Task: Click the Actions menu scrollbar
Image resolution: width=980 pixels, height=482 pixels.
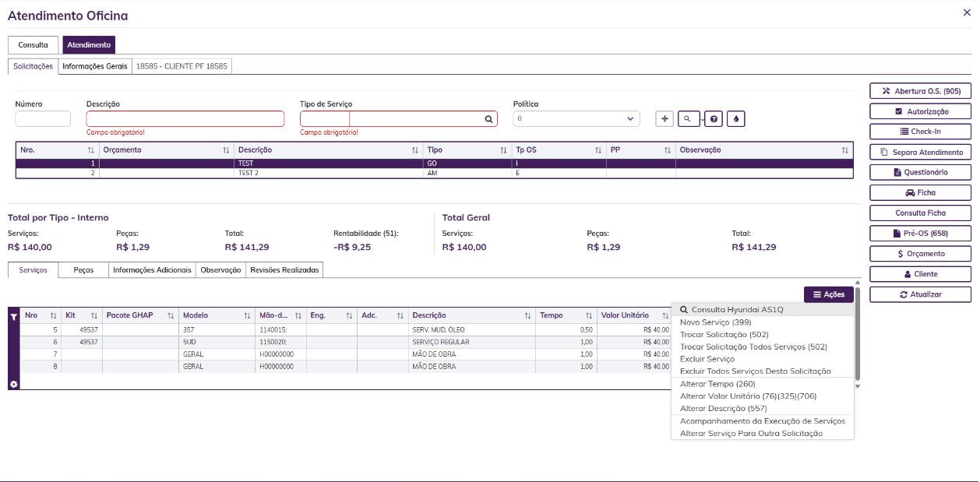Action: 858,334
